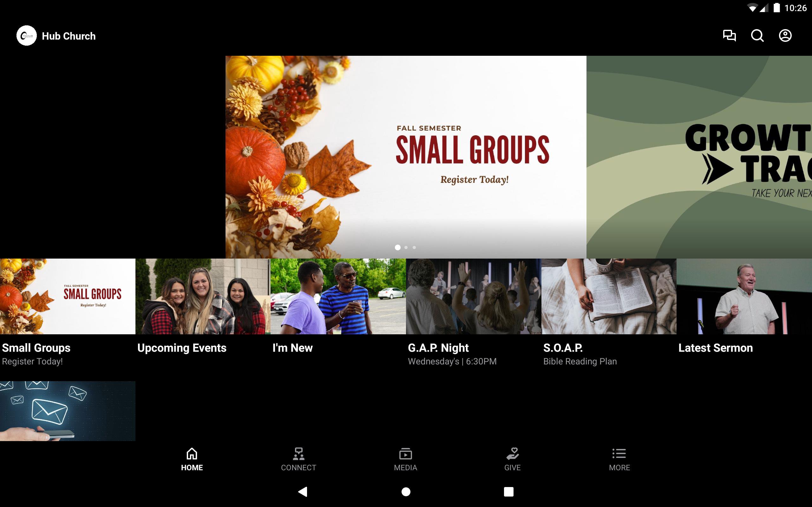Viewport: 812px width, 507px height.
Task: Tap the Hub Church logo
Action: 27,35
